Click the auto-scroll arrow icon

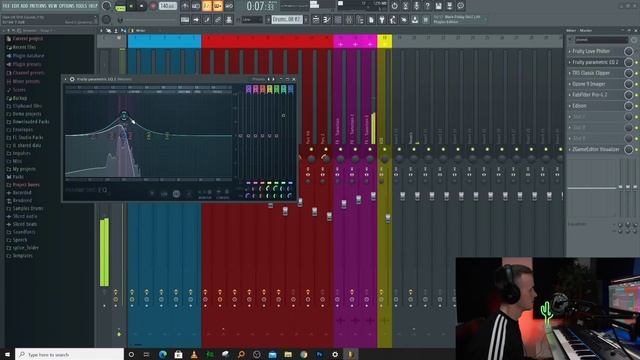pyautogui.click(x=196, y=20)
